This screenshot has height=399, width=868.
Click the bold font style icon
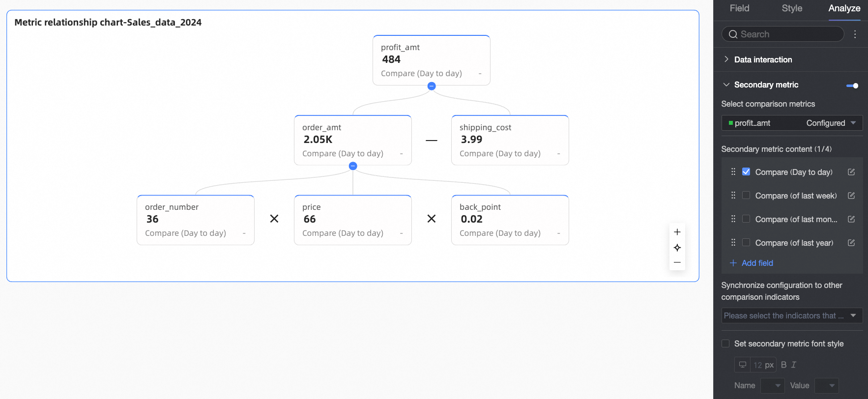pyautogui.click(x=783, y=365)
